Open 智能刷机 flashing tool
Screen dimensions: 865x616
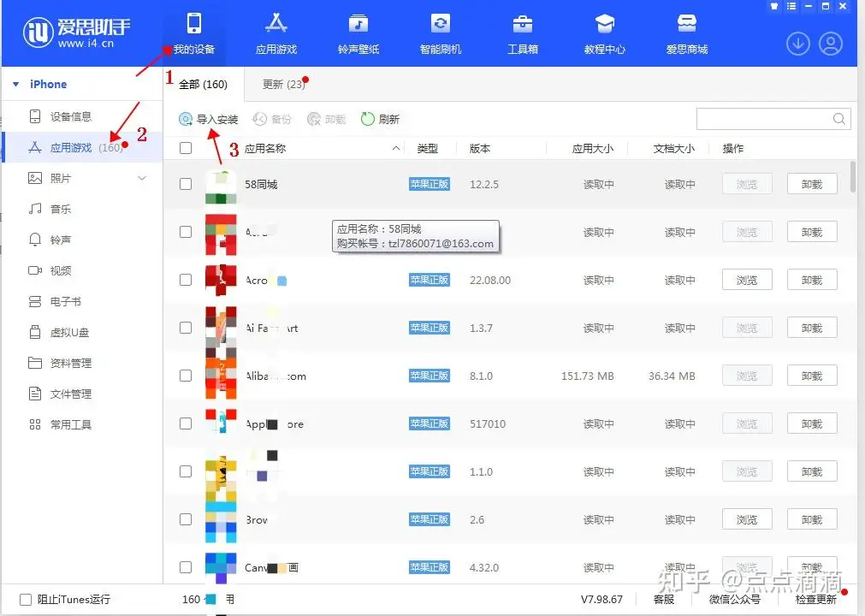click(441, 33)
